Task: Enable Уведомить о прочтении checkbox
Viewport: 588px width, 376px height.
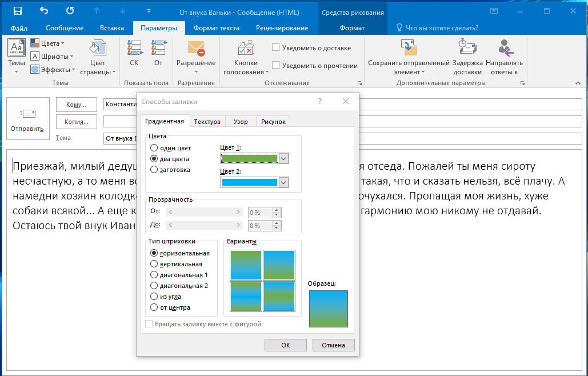Action: pos(275,65)
